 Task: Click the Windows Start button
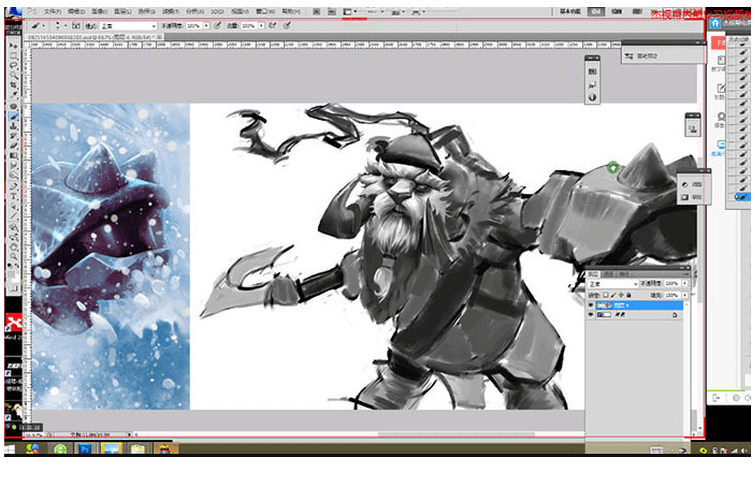pyautogui.click(x=10, y=449)
